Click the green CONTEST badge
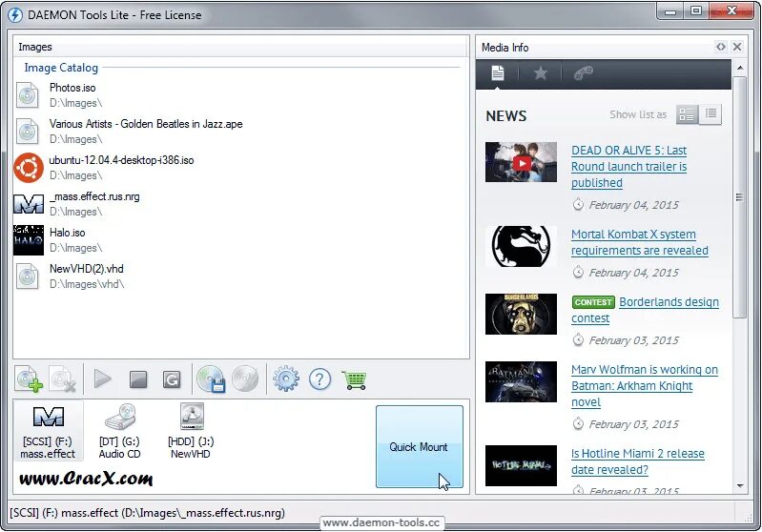 click(x=593, y=302)
